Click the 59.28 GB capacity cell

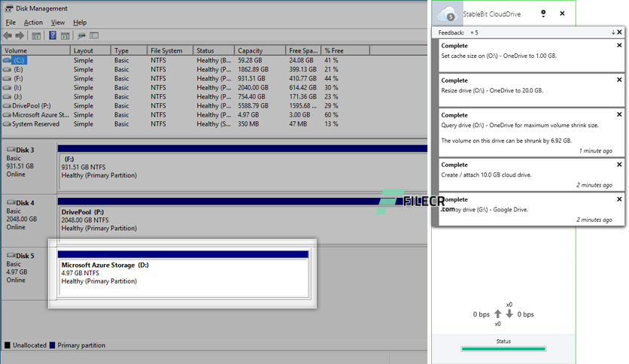coord(250,60)
